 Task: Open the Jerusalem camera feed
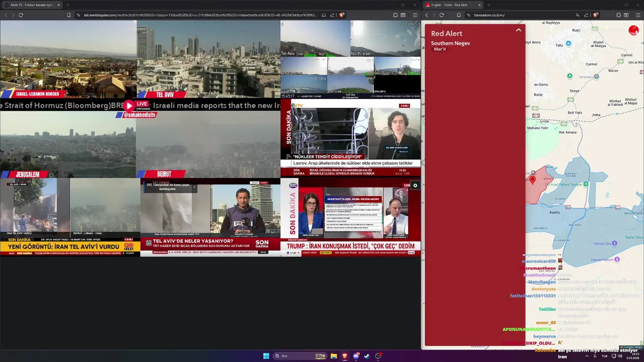click(68, 144)
